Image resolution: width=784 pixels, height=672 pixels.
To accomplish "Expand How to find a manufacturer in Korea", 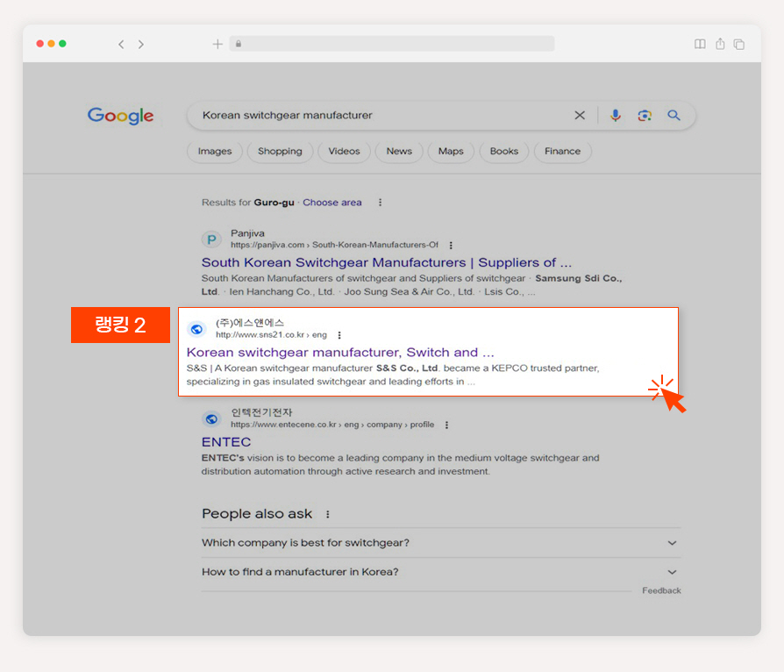I will (440, 572).
